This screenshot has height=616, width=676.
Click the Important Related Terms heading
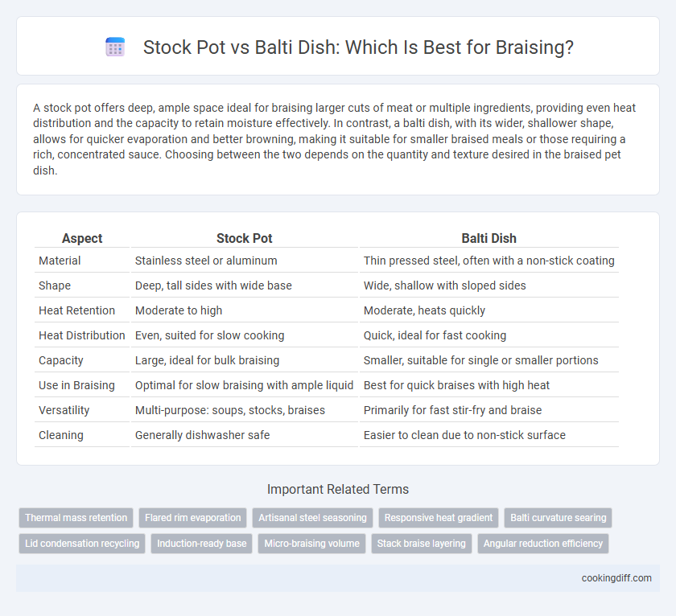[x=338, y=490]
